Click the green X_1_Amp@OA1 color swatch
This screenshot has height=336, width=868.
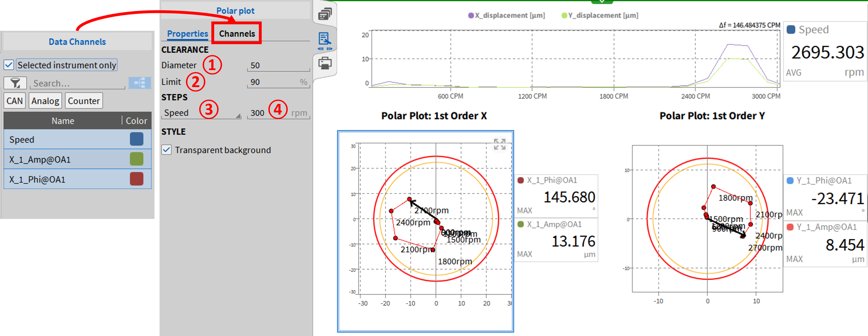[x=137, y=159]
